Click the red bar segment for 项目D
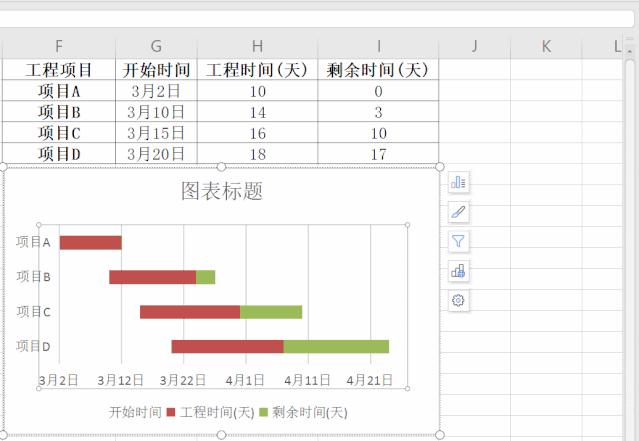 pos(228,346)
